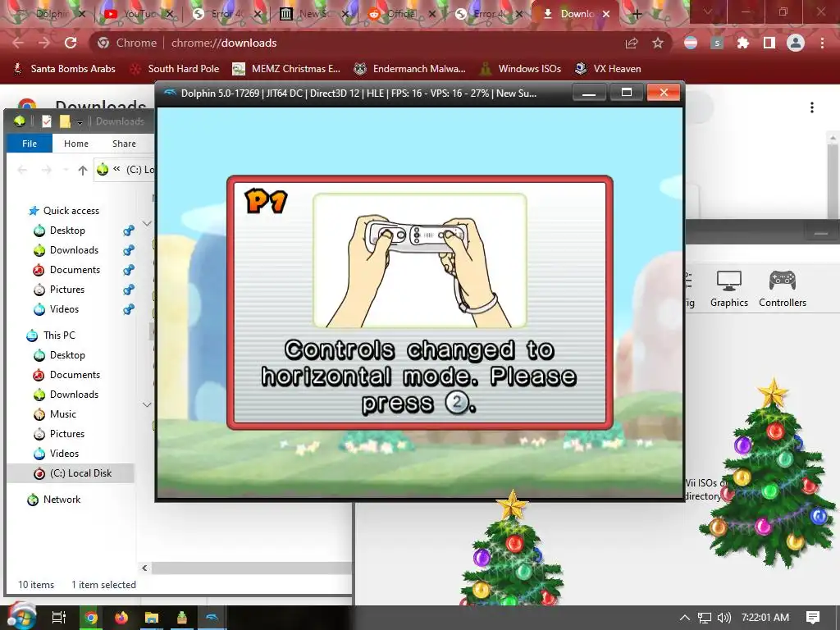840x630 pixels.
Task: Open the MEMZ Christmas bookmark
Action: [286, 69]
